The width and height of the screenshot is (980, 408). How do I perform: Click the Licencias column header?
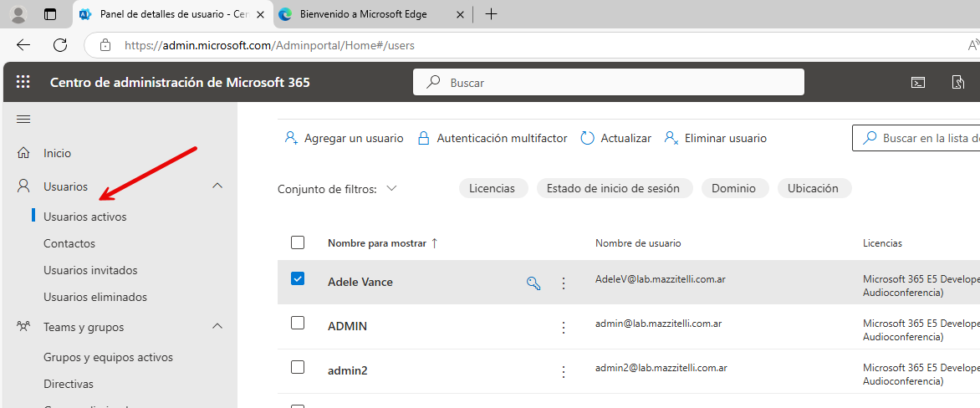882,243
